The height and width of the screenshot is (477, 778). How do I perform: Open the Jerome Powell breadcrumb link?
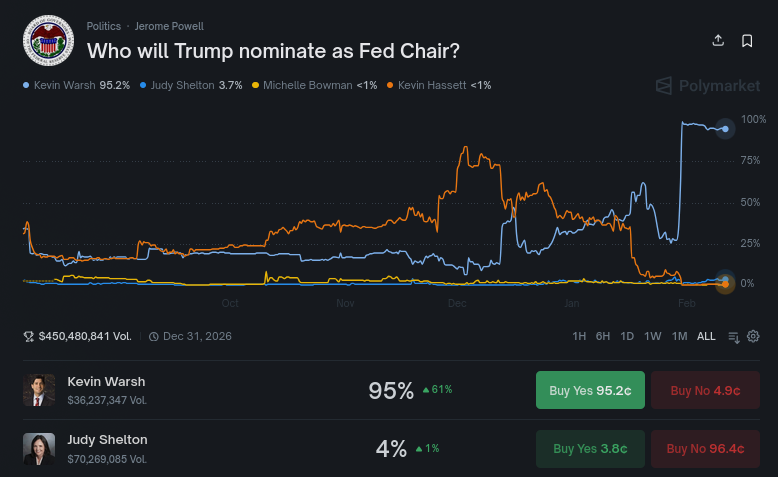click(169, 26)
